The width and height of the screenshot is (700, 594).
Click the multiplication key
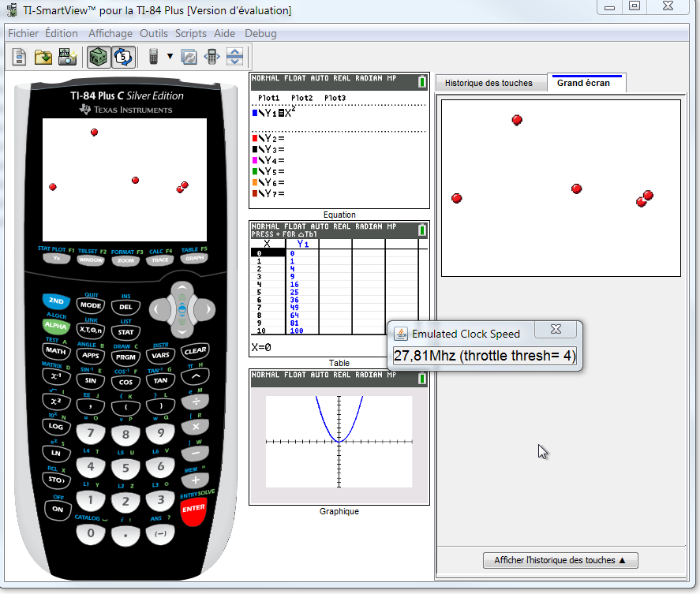click(196, 427)
